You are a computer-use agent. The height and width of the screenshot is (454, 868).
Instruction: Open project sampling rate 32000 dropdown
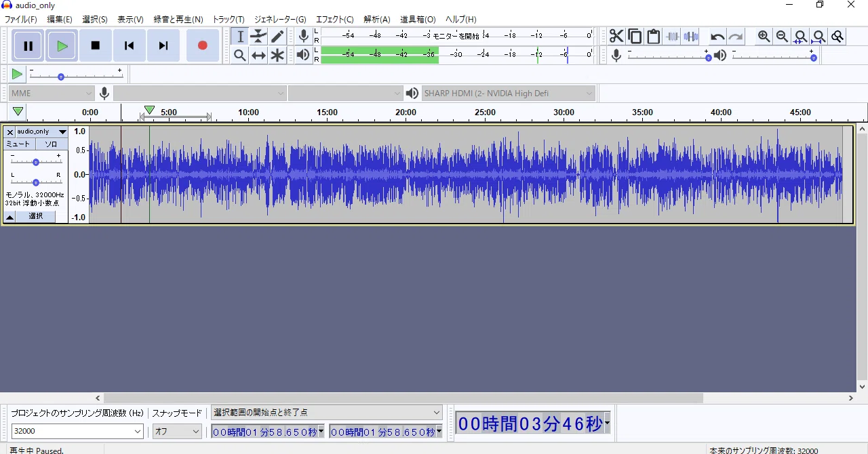pyautogui.click(x=77, y=431)
